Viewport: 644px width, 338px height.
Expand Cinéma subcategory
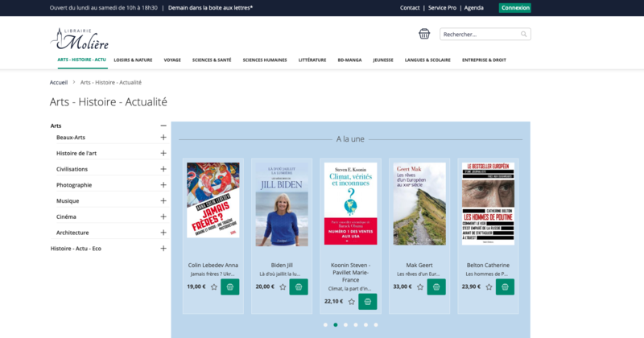pyautogui.click(x=163, y=216)
